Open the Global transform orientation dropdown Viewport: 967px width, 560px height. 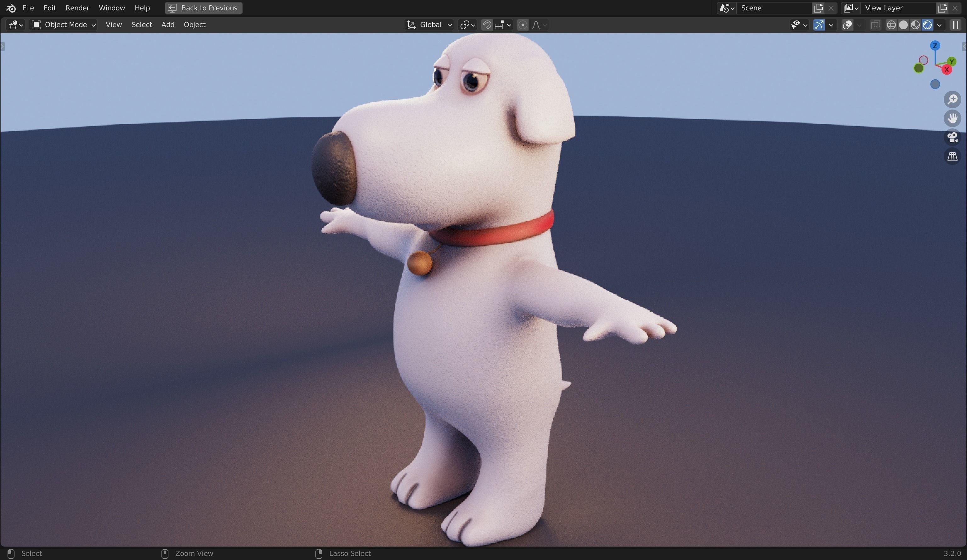tap(429, 25)
